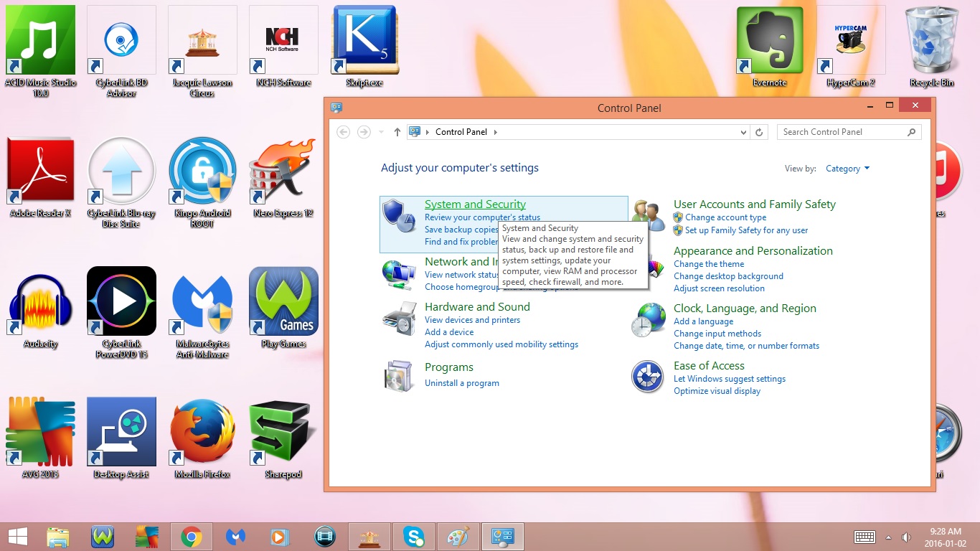The image size is (980, 551).
Task: Select Sharepod desktop shortcut
Action: click(x=283, y=438)
